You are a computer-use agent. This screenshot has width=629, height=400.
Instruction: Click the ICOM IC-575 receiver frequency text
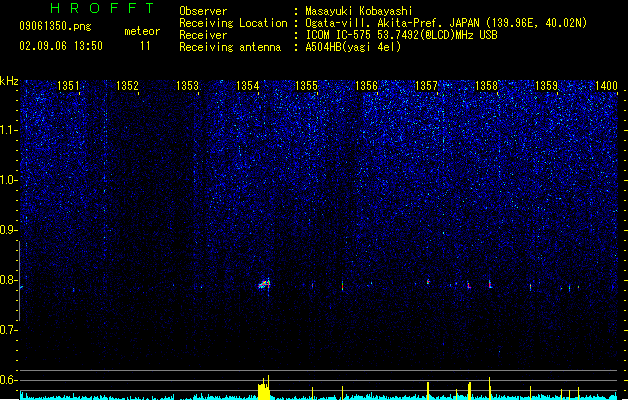(x=402, y=35)
